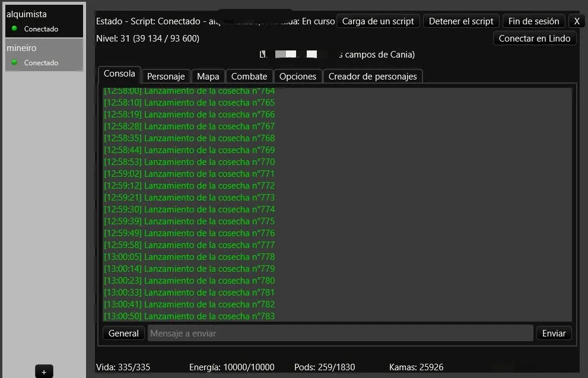Select console line for cosecha n°769
This screenshot has height=378, width=588.
point(189,150)
